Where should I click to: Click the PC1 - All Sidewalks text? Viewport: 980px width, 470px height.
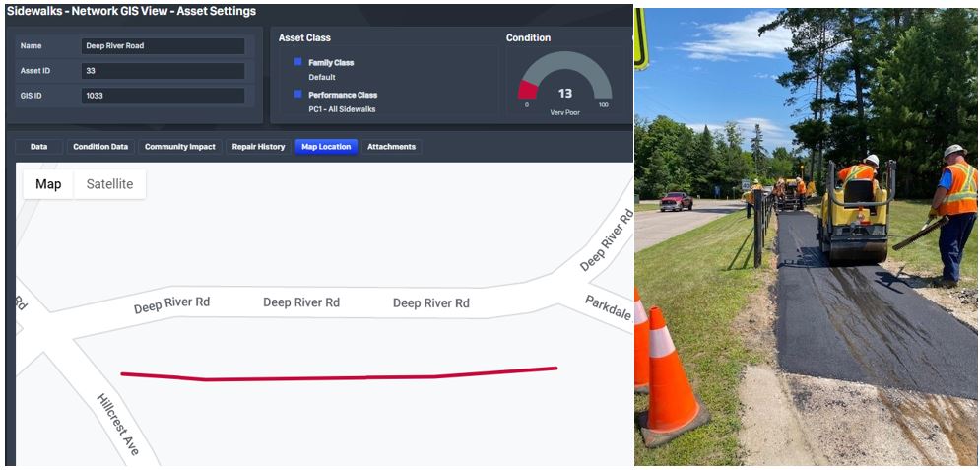click(342, 109)
